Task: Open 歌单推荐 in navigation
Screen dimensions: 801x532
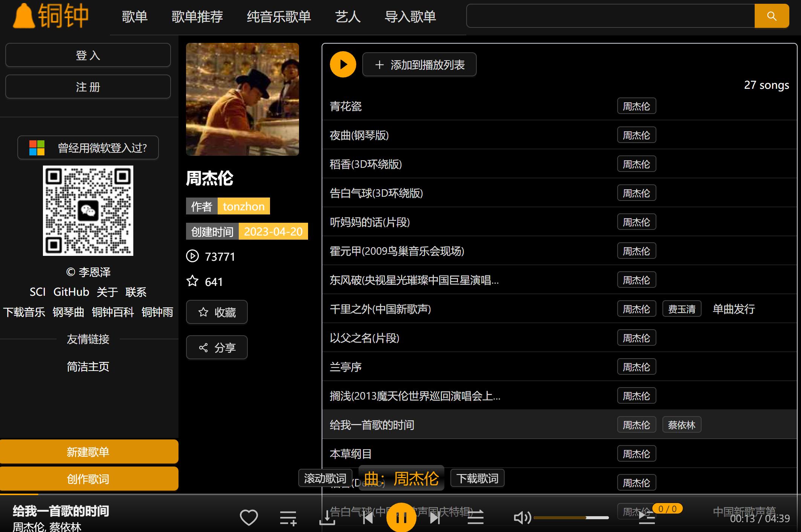Action: [x=197, y=17]
